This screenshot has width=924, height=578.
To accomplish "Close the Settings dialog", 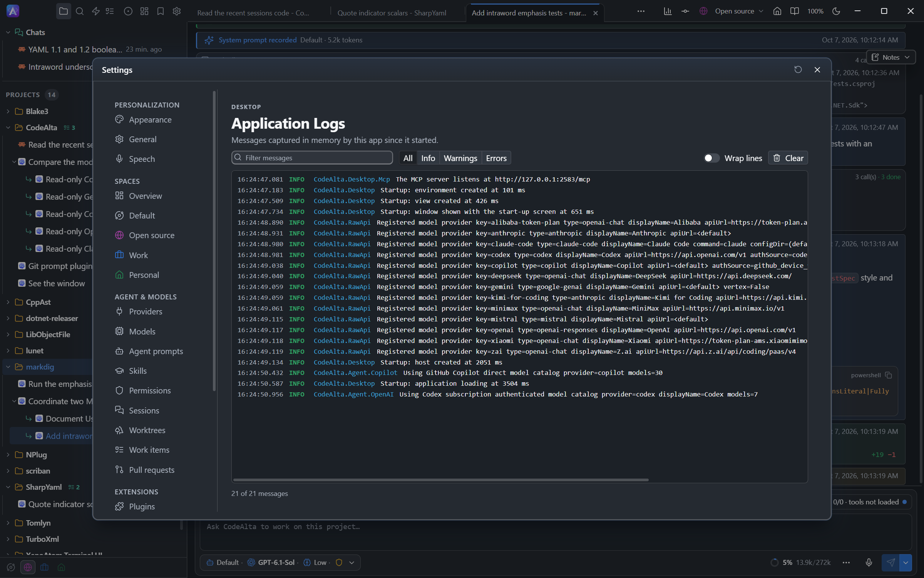I will pos(817,70).
